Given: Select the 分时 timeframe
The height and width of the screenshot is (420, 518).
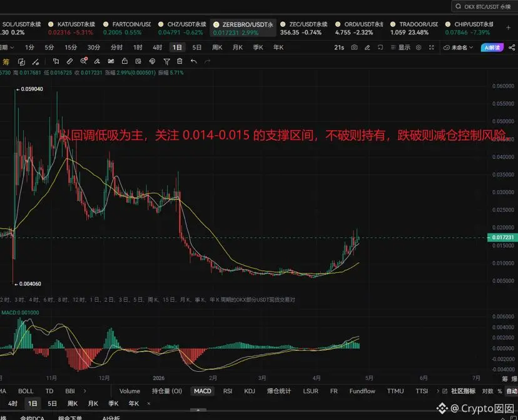Looking at the screenshot, I should pos(116,47).
